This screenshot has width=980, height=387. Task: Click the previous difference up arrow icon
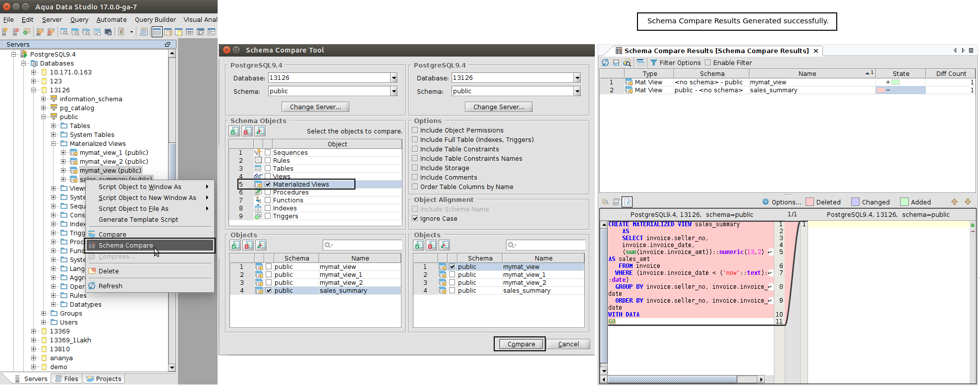[x=954, y=202]
